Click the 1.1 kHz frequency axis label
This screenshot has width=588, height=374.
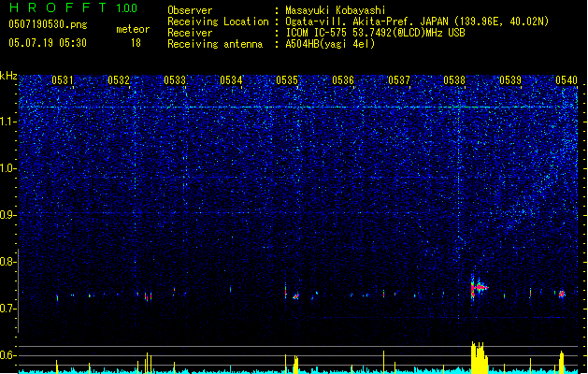click(x=8, y=122)
